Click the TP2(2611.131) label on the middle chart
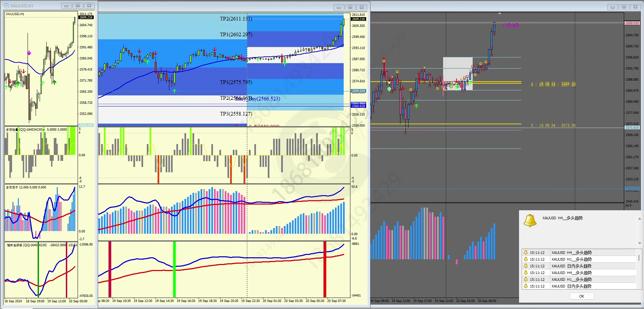 point(236,19)
